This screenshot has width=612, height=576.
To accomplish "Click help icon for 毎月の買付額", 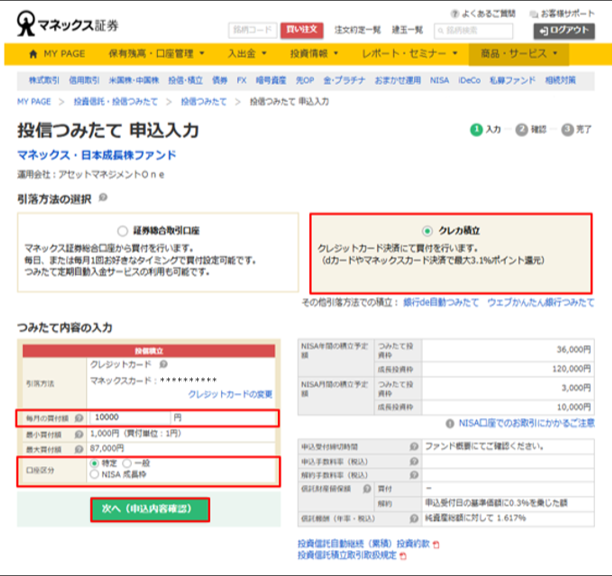I will click(79, 418).
